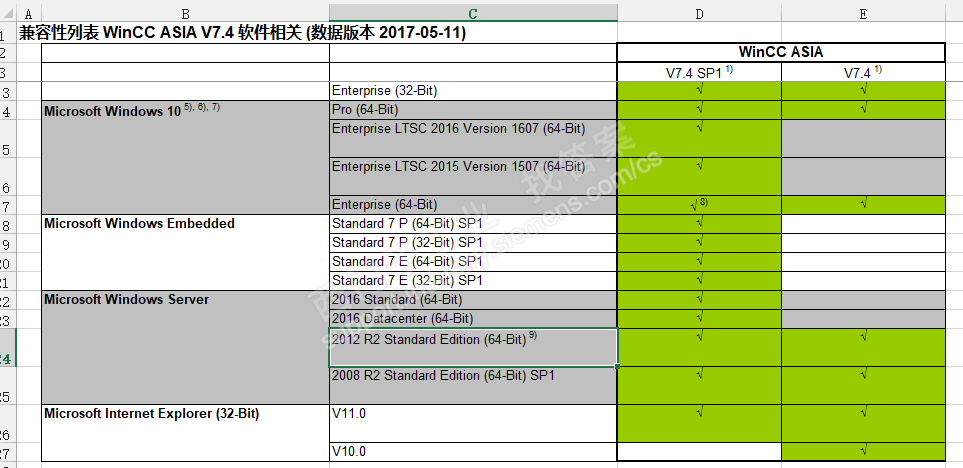The image size is (963, 468).
Task: Click Standard 7 E (64-Bit) SP1 cell
Action: click(x=473, y=262)
